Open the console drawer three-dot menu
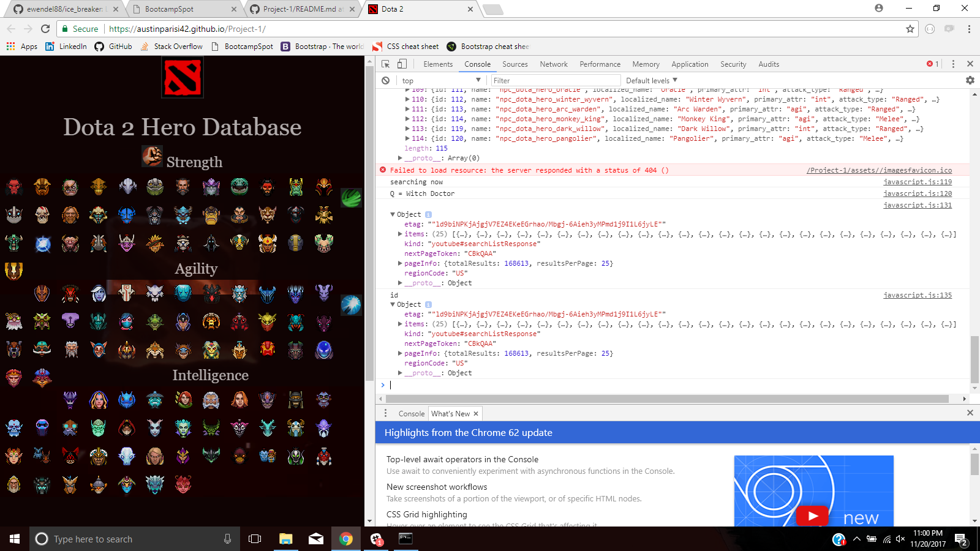This screenshot has height=551, width=980. (x=385, y=413)
